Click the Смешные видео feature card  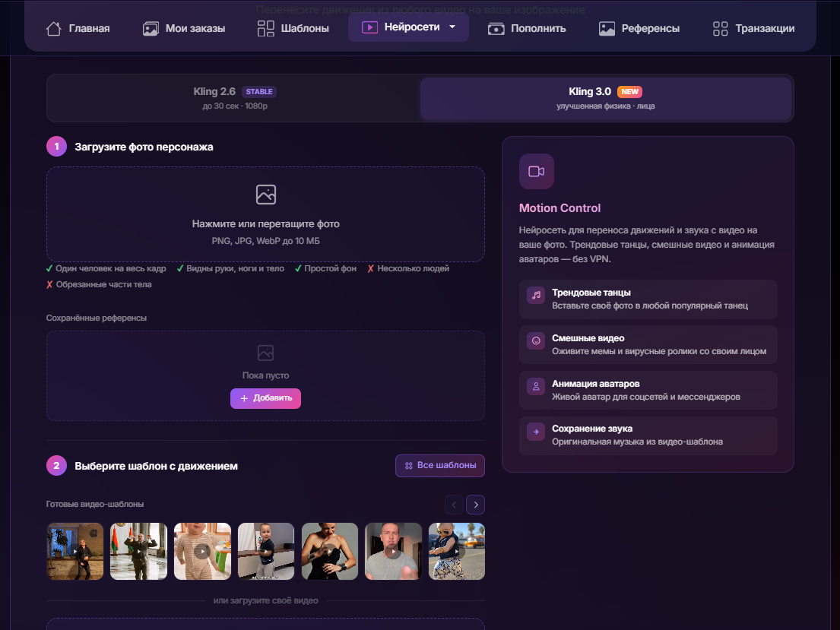tap(648, 344)
